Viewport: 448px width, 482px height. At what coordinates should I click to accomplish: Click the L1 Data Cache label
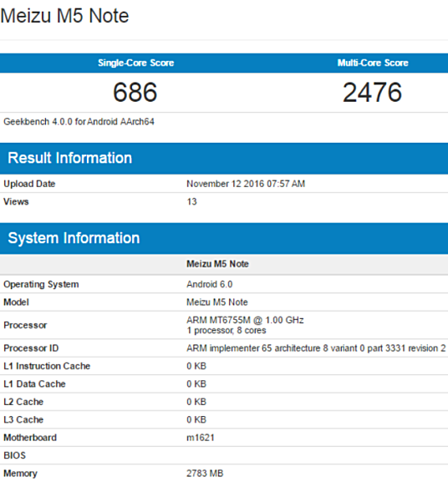coord(34,384)
